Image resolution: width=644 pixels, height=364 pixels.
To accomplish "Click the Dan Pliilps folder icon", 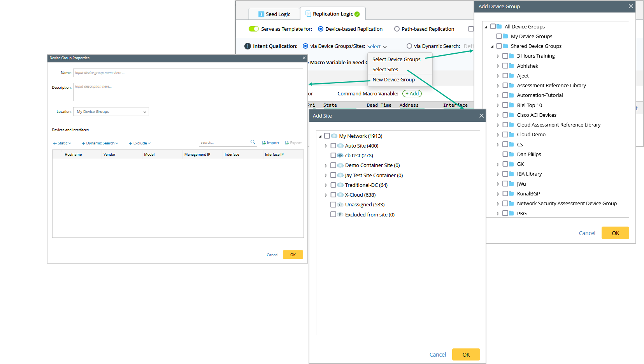I will tap(512, 154).
